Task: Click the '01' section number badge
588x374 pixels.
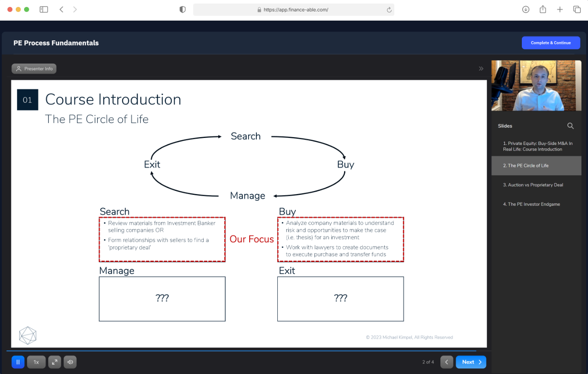Action: coord(28,100)
